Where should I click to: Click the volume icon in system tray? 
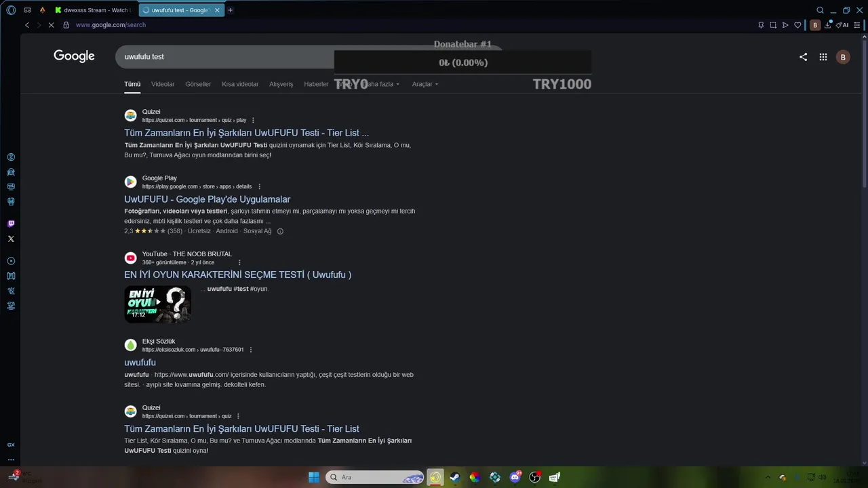[823, 477]
